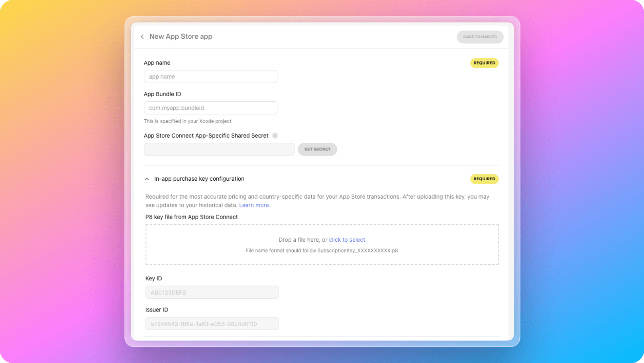Image resolution: width=644 pixels, height=363 pixels.
Task: Collapse In-app purchase key configuration section
Action: click(147, 179)
